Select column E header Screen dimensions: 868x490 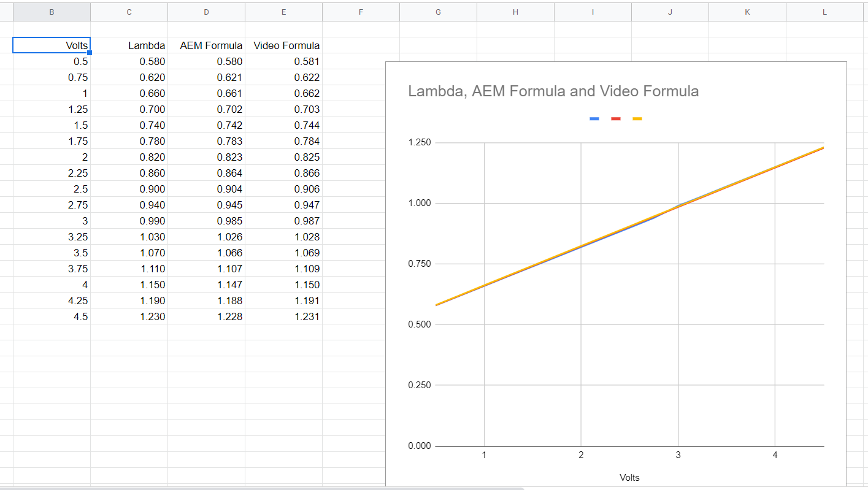(283, 12)
